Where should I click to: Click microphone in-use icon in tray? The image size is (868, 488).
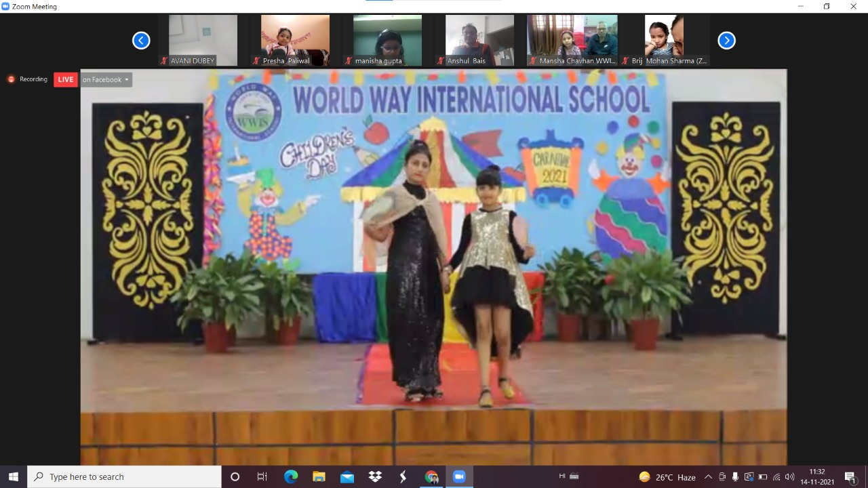(735, 476)
